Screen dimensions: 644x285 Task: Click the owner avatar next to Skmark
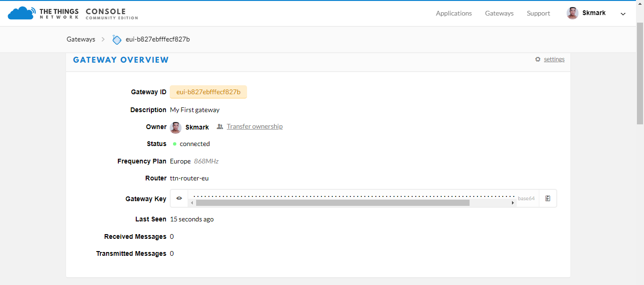[x=176, y=128]
